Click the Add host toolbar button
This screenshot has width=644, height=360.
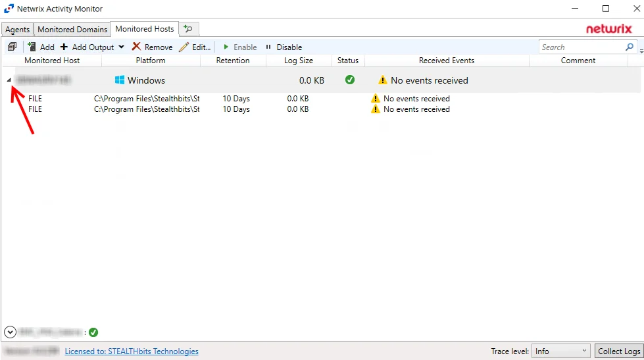pos(41,47)
